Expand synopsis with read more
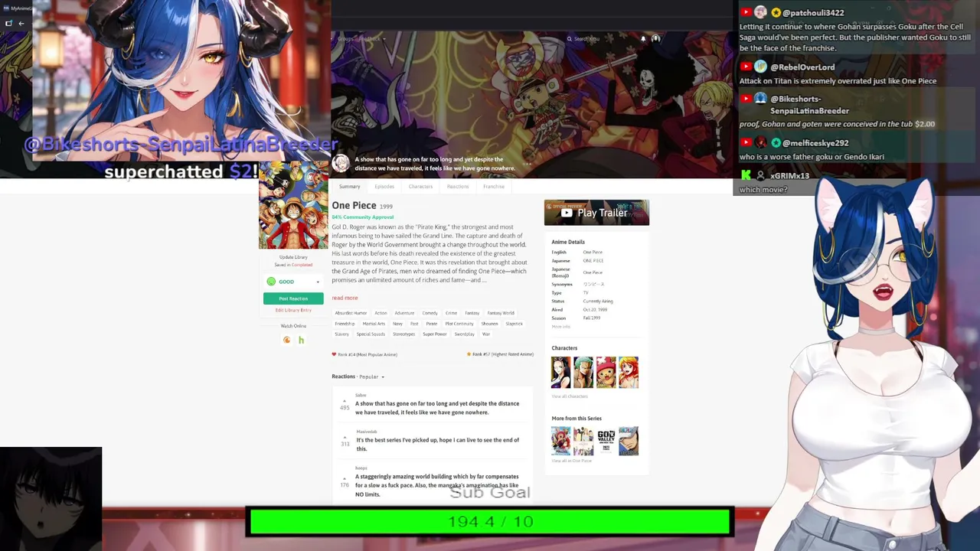The image size is (980, 551). [x=345, y=298]
